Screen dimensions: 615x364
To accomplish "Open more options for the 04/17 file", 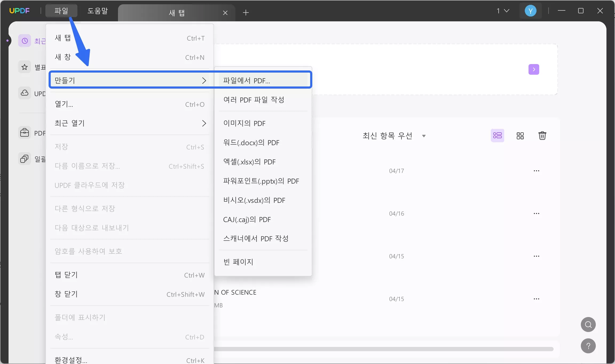I will click(537, 171).
